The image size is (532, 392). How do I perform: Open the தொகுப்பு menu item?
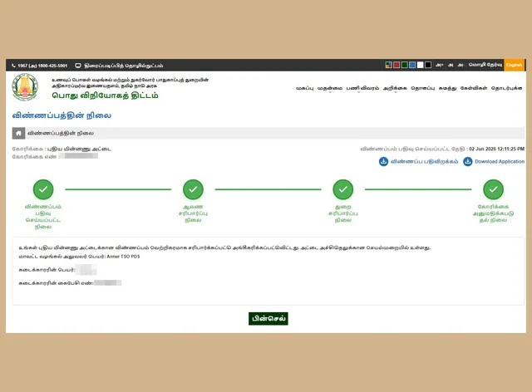point(423,88)
